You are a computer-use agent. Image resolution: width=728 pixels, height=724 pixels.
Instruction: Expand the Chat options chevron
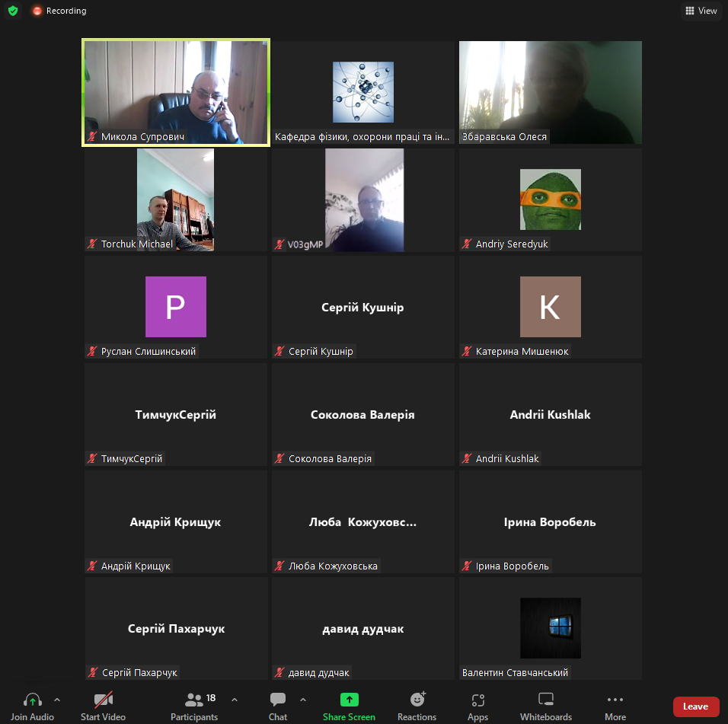pos(303,699)
